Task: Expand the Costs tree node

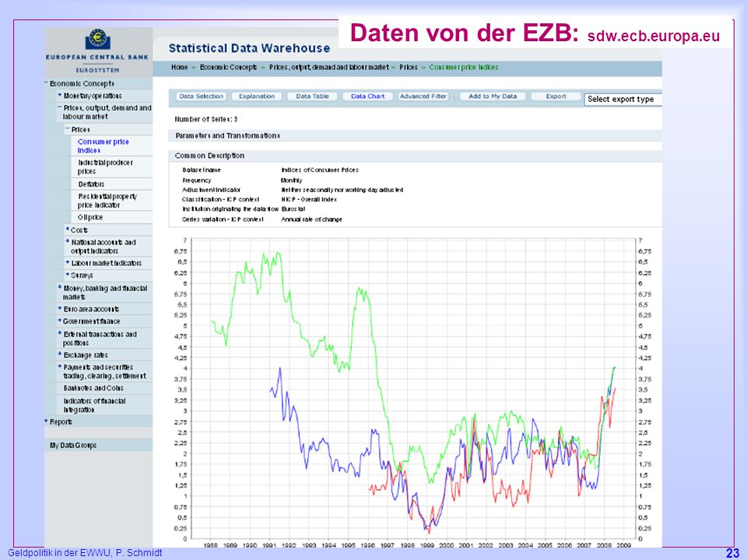Action: point(68,229)
